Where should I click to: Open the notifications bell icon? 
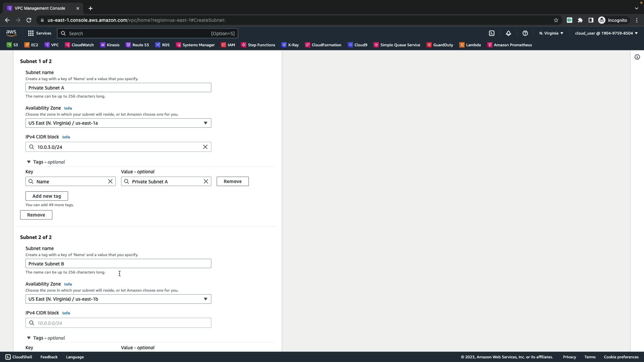point(508,33)
